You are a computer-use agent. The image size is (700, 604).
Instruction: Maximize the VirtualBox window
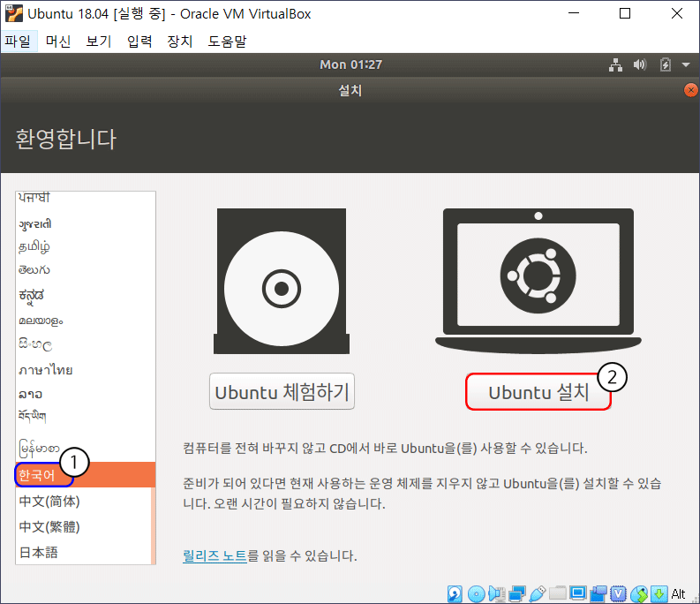tap(625, 13)
